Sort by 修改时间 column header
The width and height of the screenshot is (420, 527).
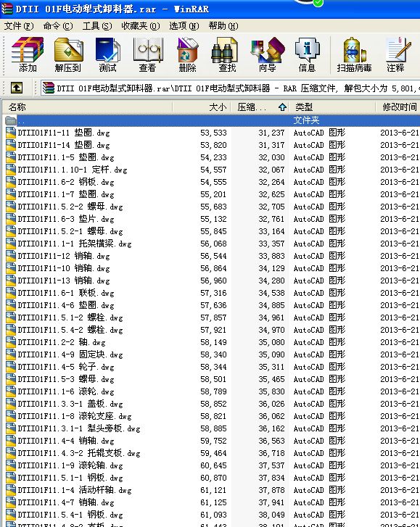pyautogui.click(x=398, y=107)
